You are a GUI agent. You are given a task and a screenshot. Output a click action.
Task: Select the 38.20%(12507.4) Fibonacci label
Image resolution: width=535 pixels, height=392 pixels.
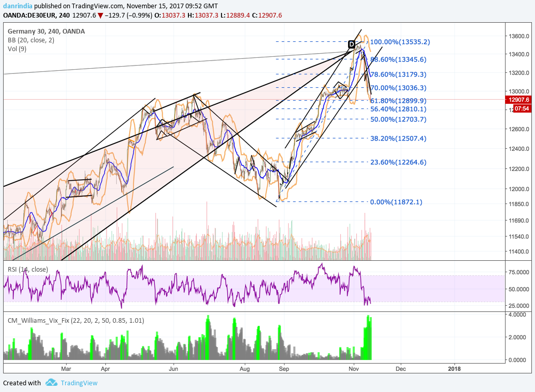(x=398, y=138)
